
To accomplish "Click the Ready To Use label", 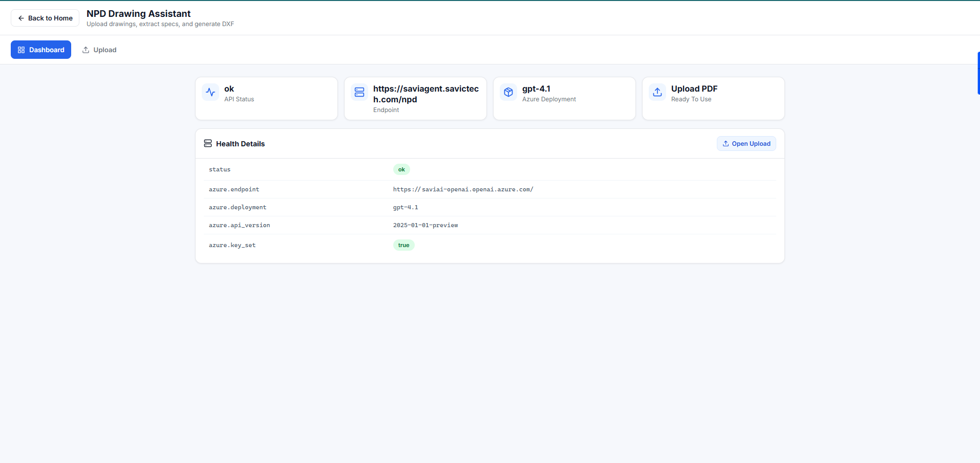I will click(x=691, y=99).
